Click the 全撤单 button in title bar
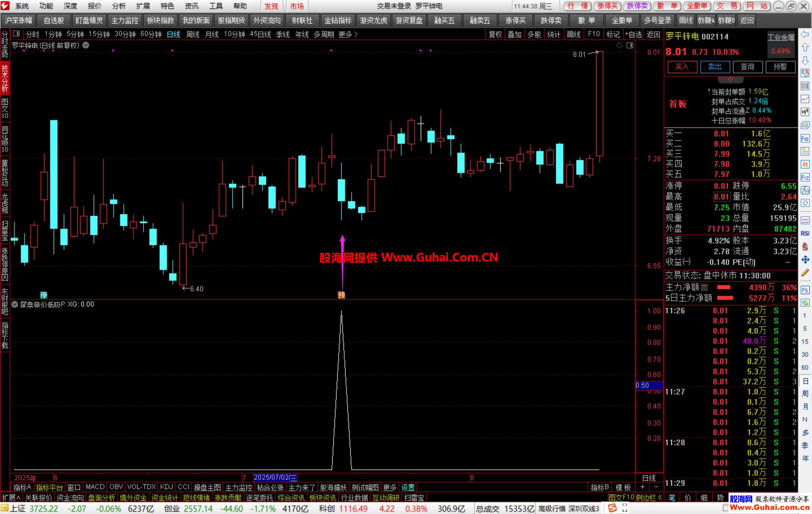The width and height of the screenshot is (812, 514). pyautogui.click(x=697, y=6)
